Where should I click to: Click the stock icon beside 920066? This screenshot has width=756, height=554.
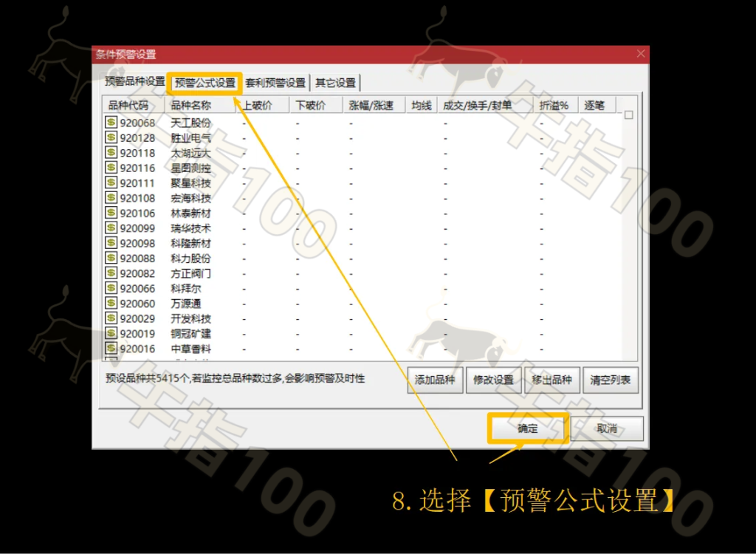(x=111, y=287)
